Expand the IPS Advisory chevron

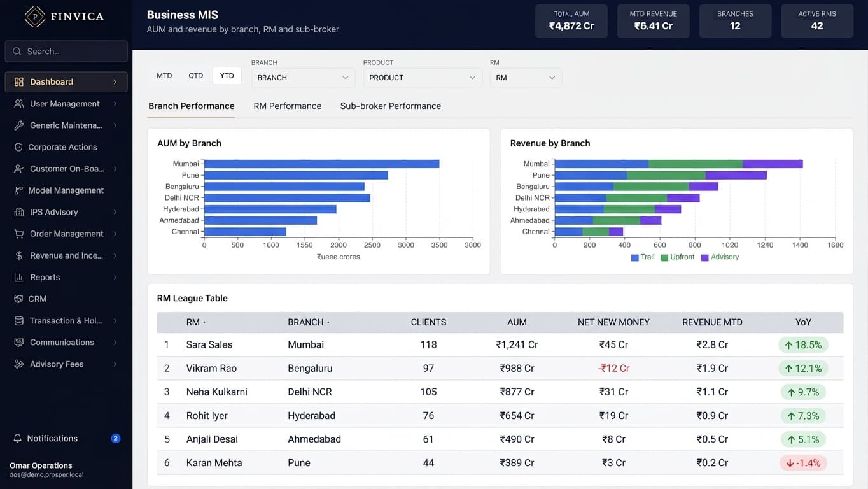(115, 212)
